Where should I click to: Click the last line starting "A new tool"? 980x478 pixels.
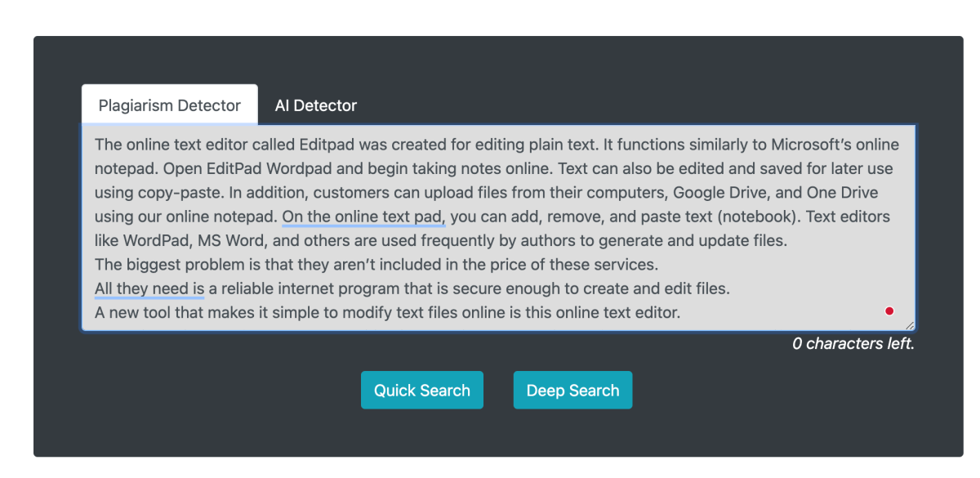(x=387, y=312)
